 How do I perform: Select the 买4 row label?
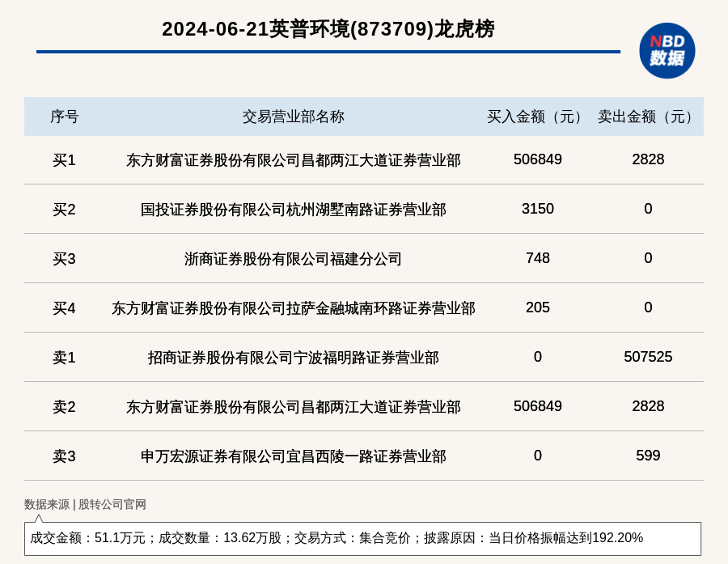[x=64, y=308]
